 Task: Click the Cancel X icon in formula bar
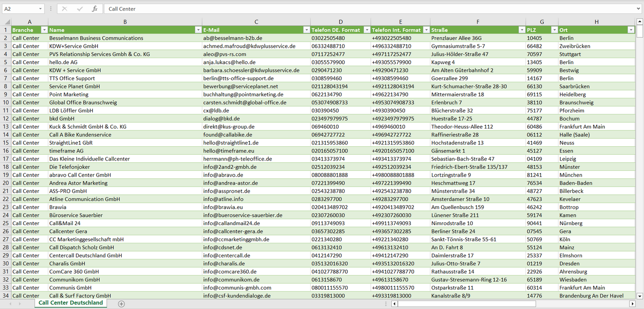point(65,9)
